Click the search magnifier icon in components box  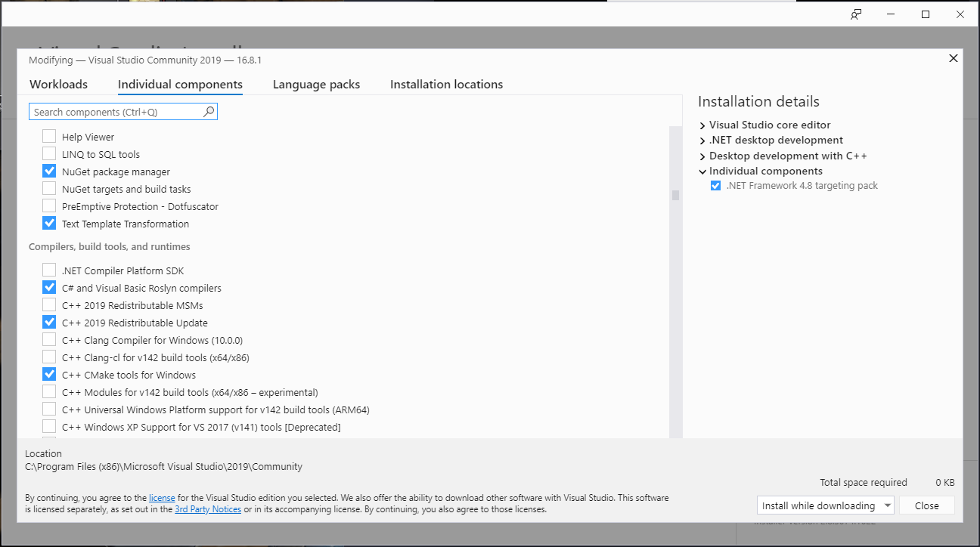(x=209, y=112)
